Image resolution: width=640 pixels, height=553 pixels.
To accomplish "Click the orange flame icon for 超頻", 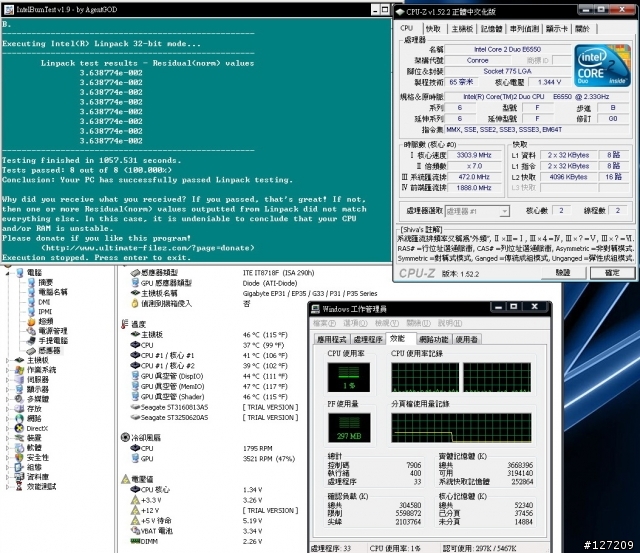I will [31, 321].
